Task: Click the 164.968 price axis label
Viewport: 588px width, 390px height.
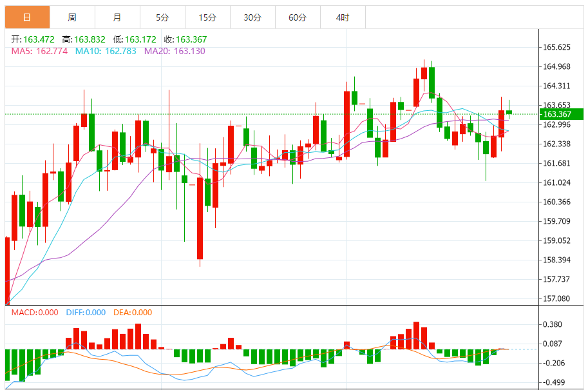Action: coord(556,66)
